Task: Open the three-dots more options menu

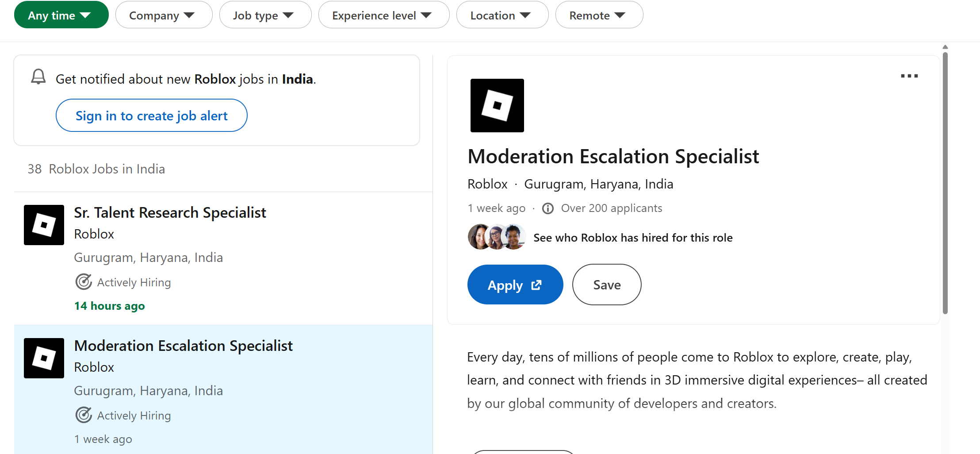Action: (x=909, y=76)
